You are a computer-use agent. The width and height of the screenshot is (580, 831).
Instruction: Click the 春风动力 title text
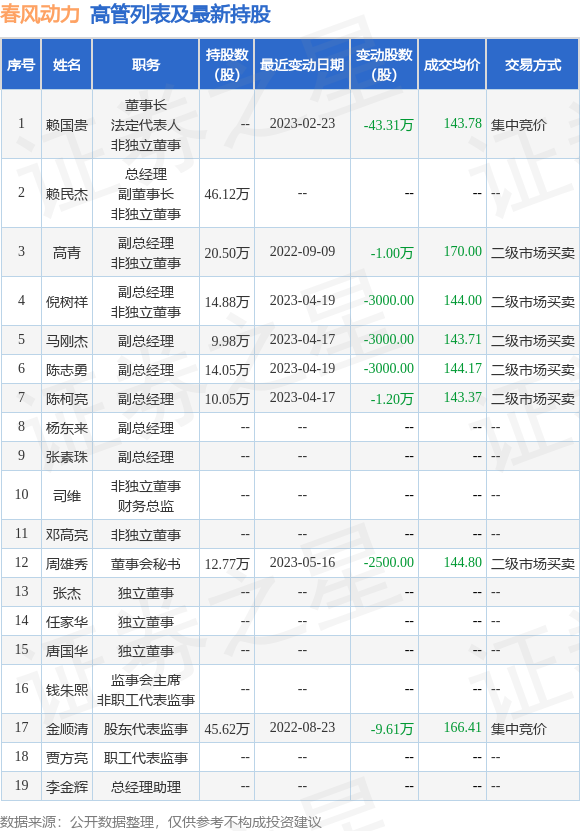coord(40,14)
